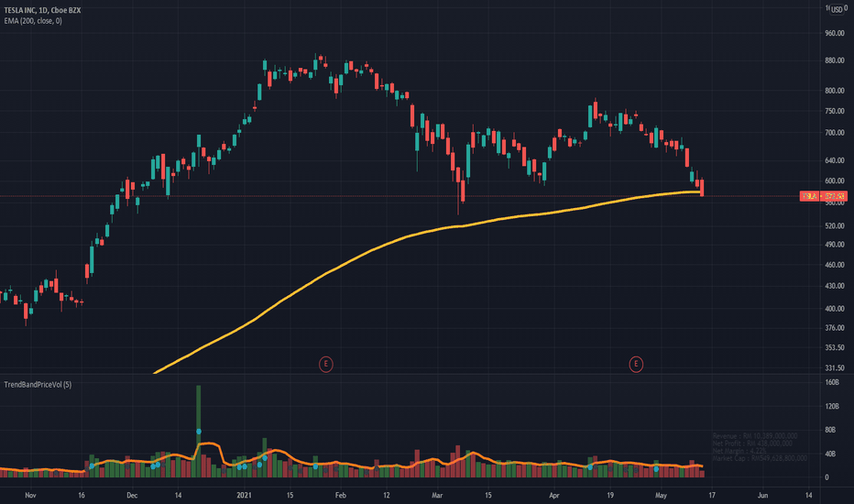Click the TESLA INC, 1D, Cboe BZX title
854x504 pixels.
[x=42, y=10]
